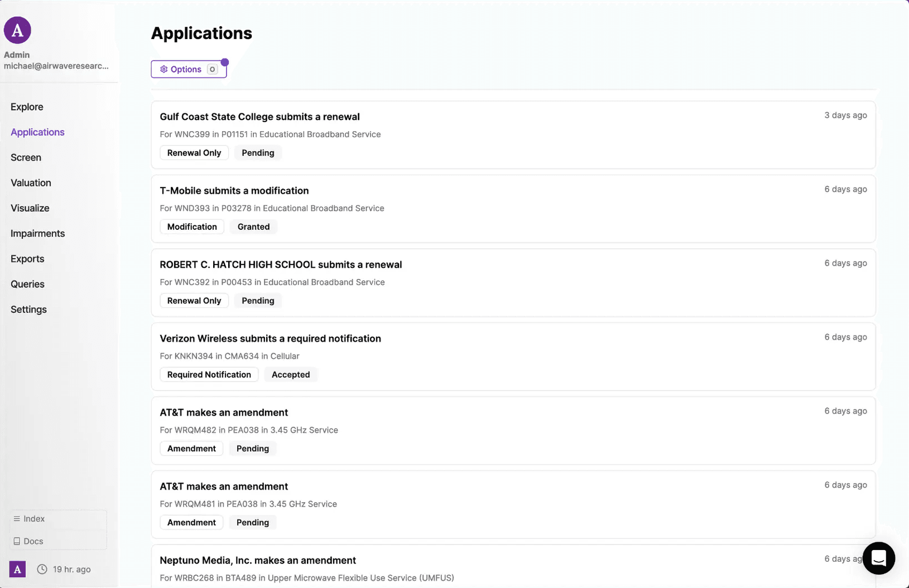Navigate to Visualize
The height and width of the screenshot is (588, 909).
pos(30,208)
